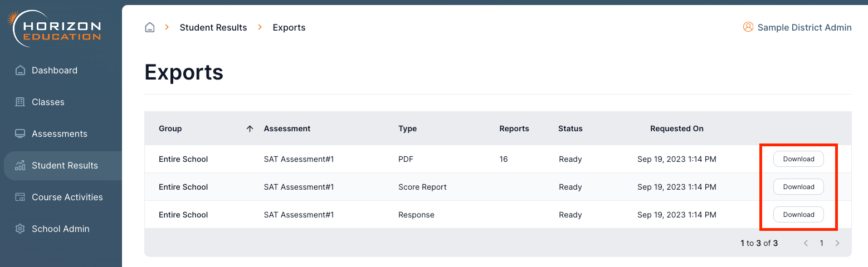Download the Score Report export
868x267 pixels.
point(798,187)
